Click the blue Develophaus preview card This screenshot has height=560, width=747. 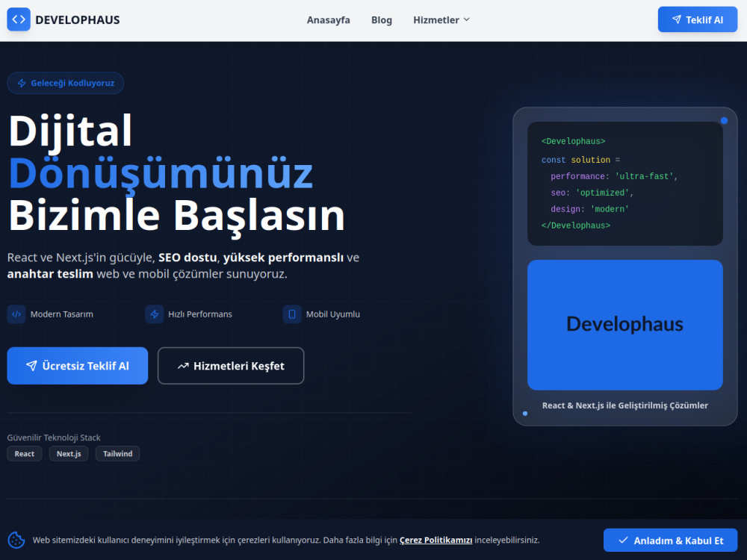[625, 325]
